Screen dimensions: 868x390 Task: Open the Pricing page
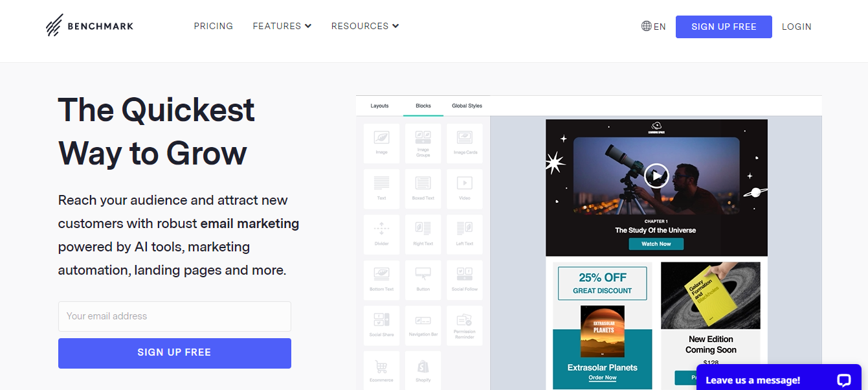coord(213,26)
